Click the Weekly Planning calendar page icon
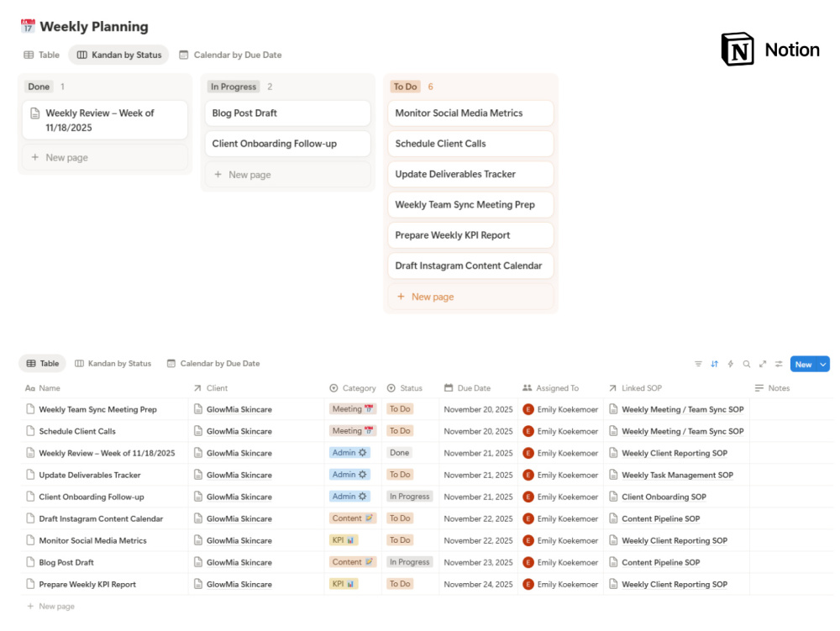 pos(28,26)
